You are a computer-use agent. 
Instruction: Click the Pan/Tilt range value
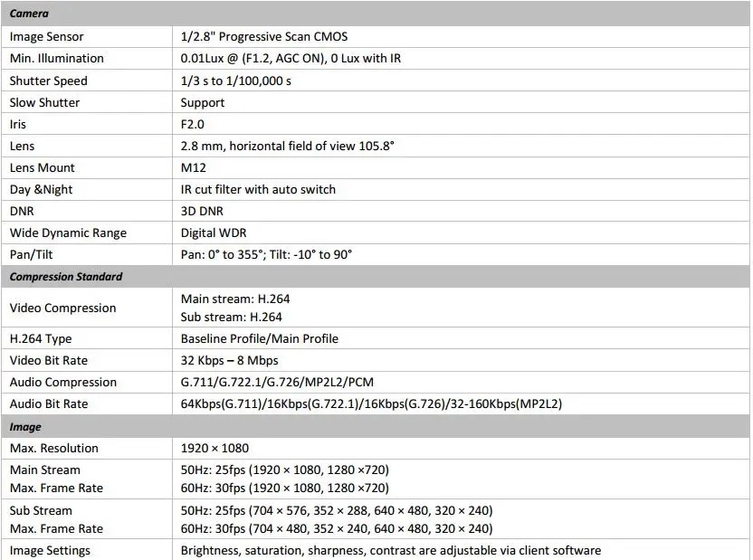tap(266, 255)
